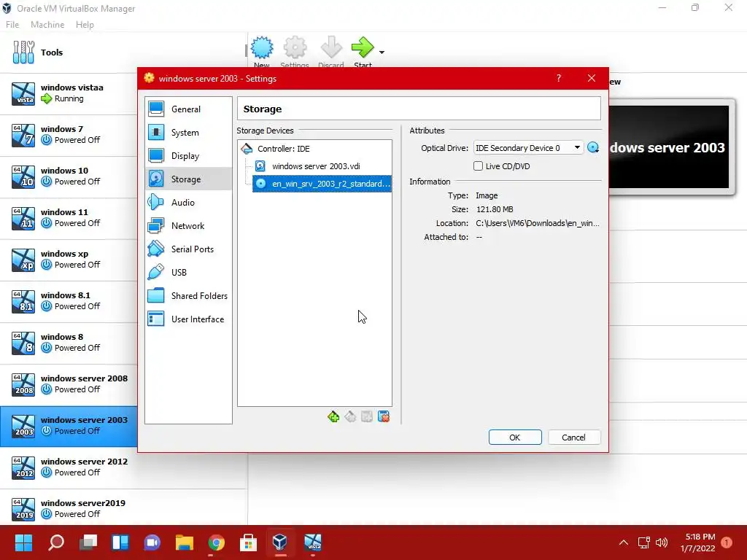Click the taskbar clock and date
Viewport: 747px width, 560px height.
tap(698, 542)
